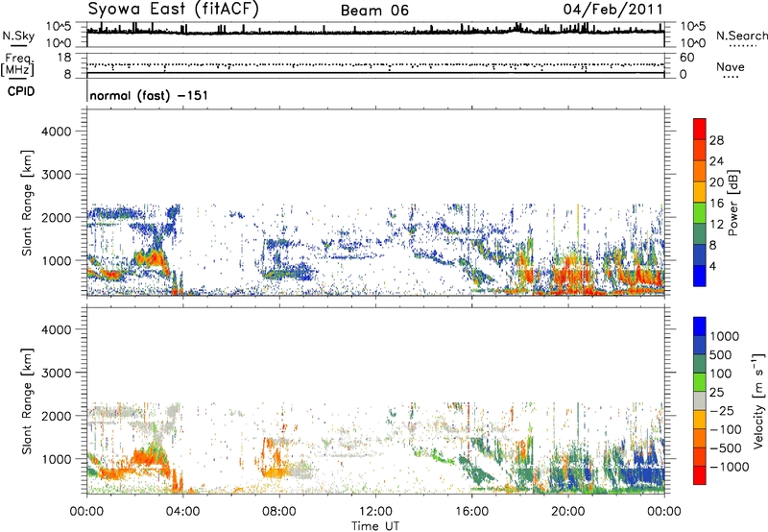Viewport: 768px width, 532px height.
Task: Click the '-500' tick on velocity colorbar
Action: [725, 448]
